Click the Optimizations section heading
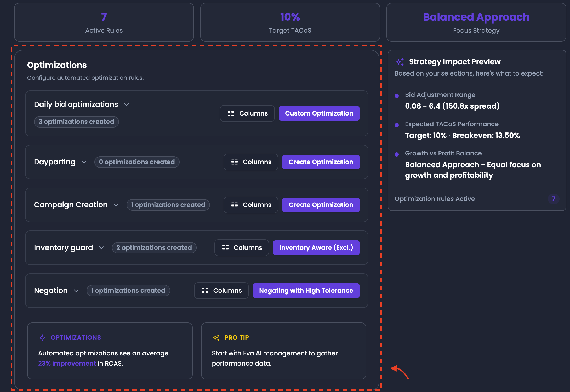The height and width of the screenshot is (392, 570). coord(57,65)
